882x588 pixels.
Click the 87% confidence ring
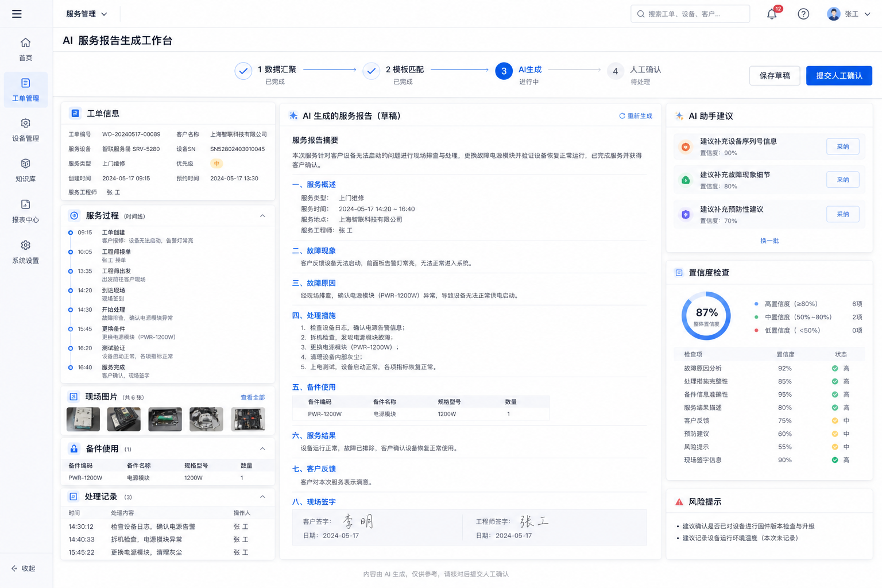point(706,316)
